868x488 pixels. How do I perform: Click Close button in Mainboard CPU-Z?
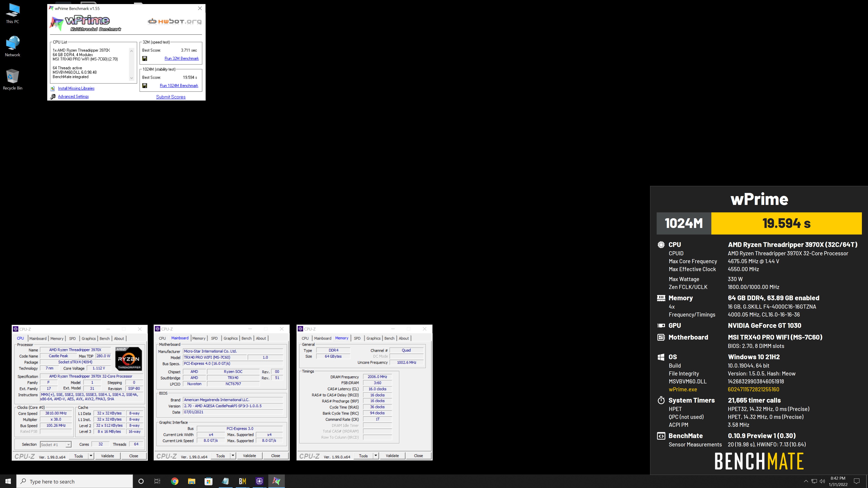(x=276, y=456)
